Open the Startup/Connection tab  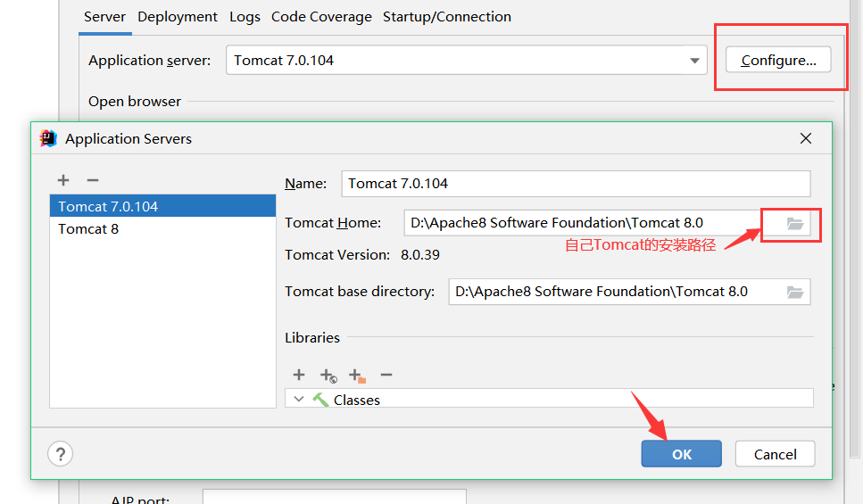[447, 17]
